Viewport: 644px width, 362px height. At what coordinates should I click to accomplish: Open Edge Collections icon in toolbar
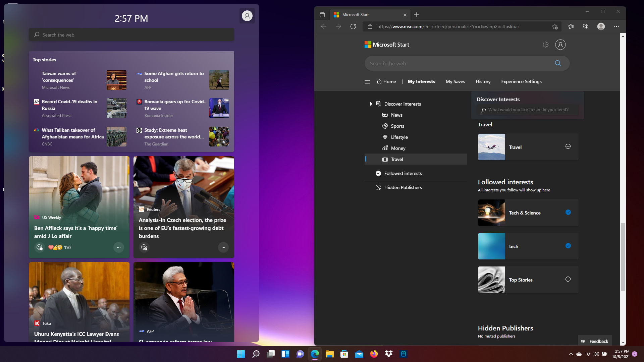[586, 26]
